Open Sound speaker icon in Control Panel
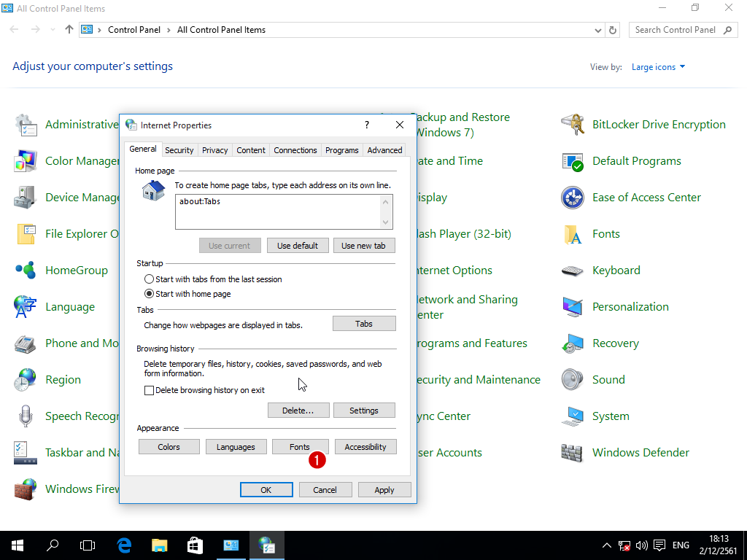The image size is (747, 560). click(573, 380)
